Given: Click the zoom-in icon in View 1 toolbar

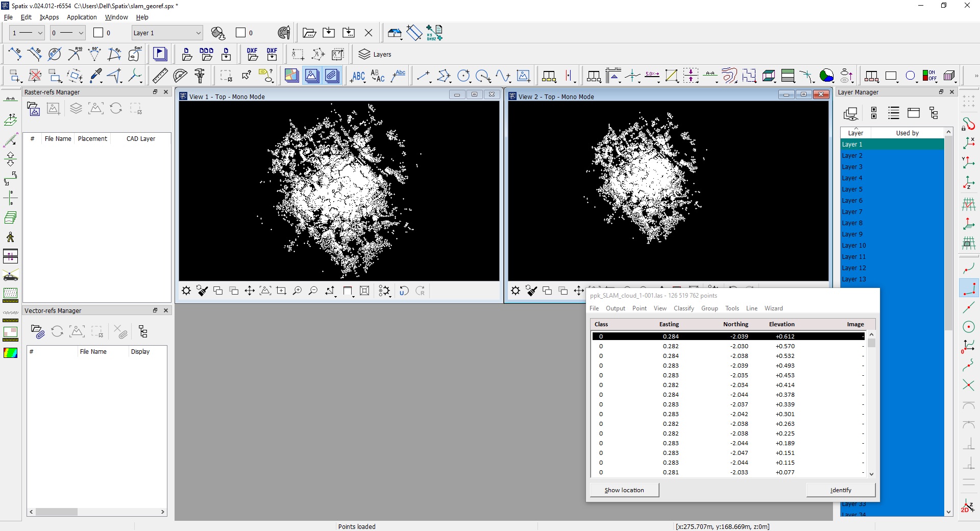Looking at the screenshot, I should tap(298, 291).
